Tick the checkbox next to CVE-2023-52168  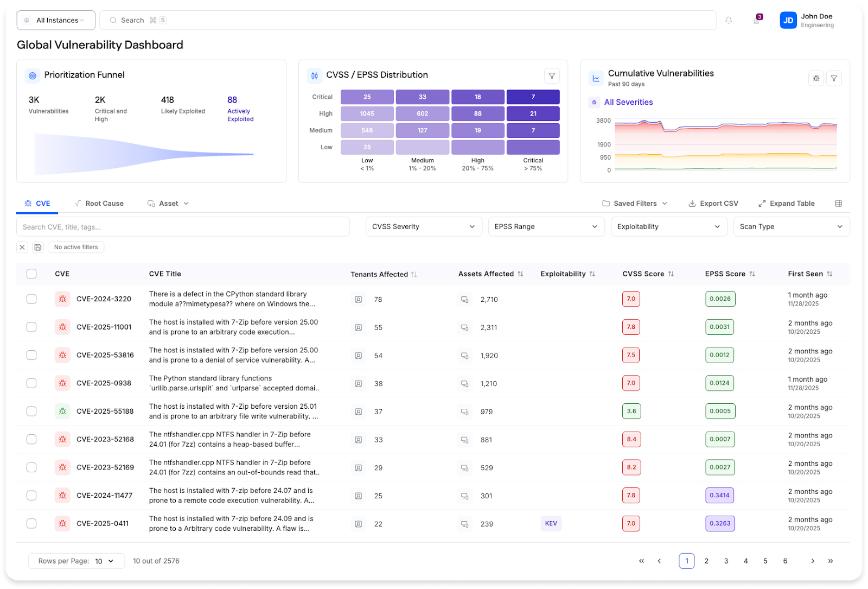(31, 439)
